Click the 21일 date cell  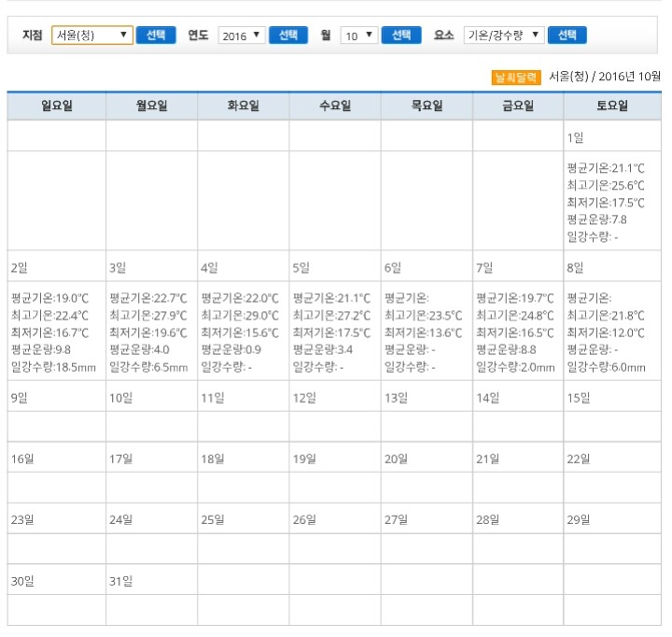[x=518, y=458]
